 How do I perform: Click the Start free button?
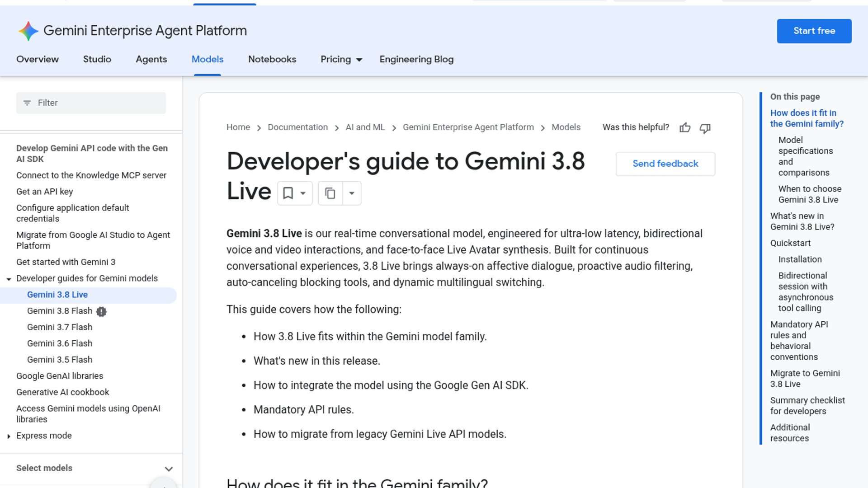pos(814,31)
